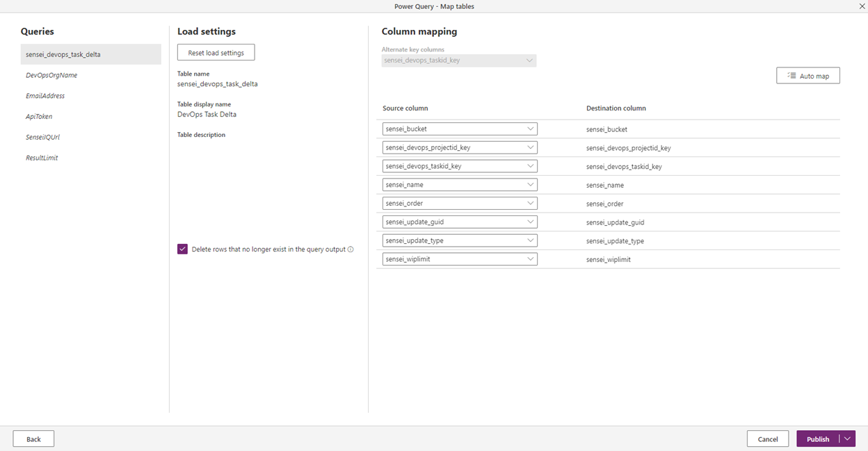Click the DevOps Task Delta display name value

[207, 114]
